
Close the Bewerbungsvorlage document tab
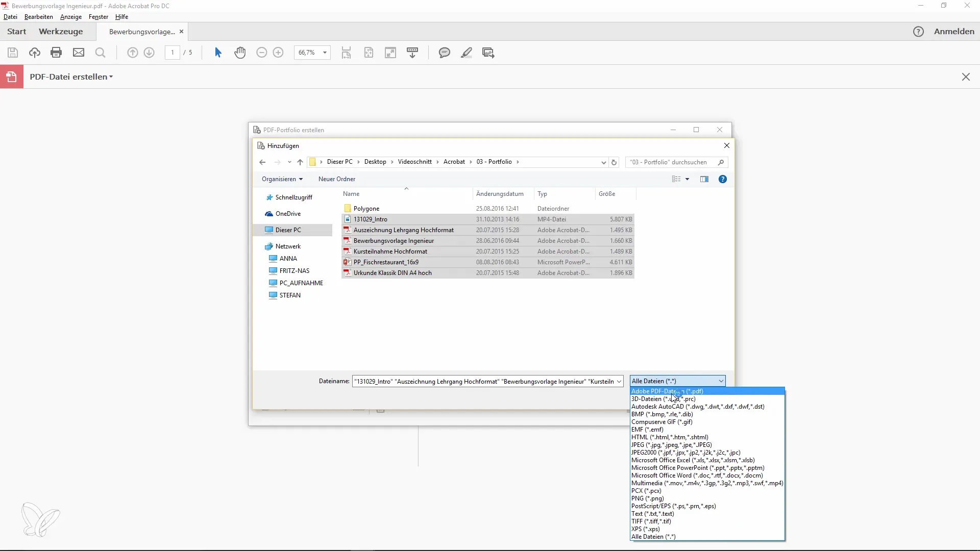click(x=181, y=32)
